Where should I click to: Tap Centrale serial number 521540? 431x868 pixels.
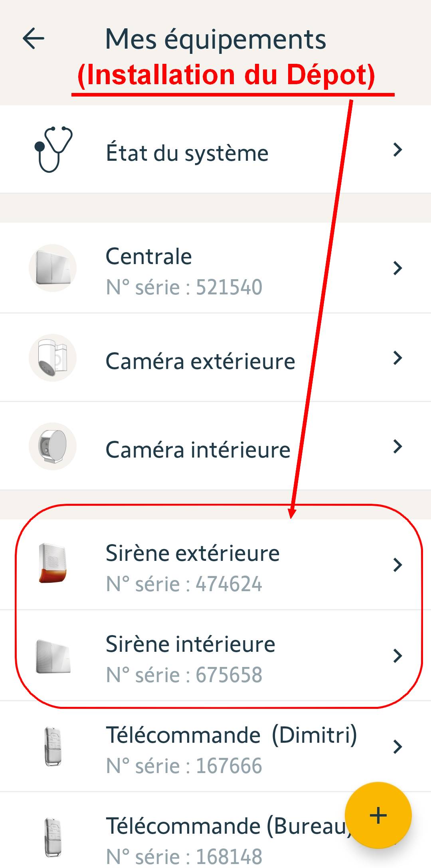(184, 287)
